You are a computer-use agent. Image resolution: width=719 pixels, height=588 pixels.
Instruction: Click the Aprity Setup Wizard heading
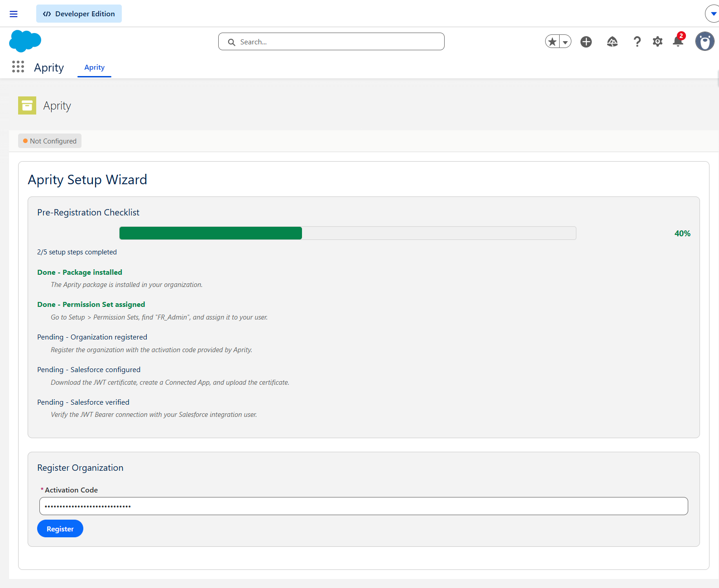point(87,180)
